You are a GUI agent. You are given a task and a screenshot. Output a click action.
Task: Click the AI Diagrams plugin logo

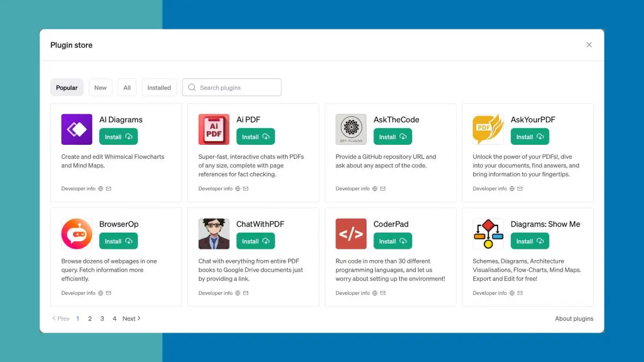[77, 129]
